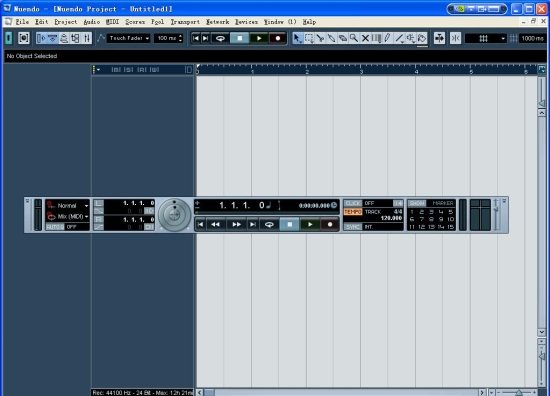The height and width of the screenshot is (396, 550).
Task: Select the Glue tool
Action: (331, 38)
